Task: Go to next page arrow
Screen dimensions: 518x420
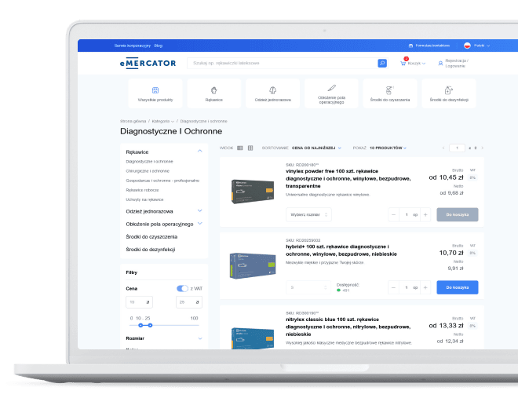Action: [483, 148]
